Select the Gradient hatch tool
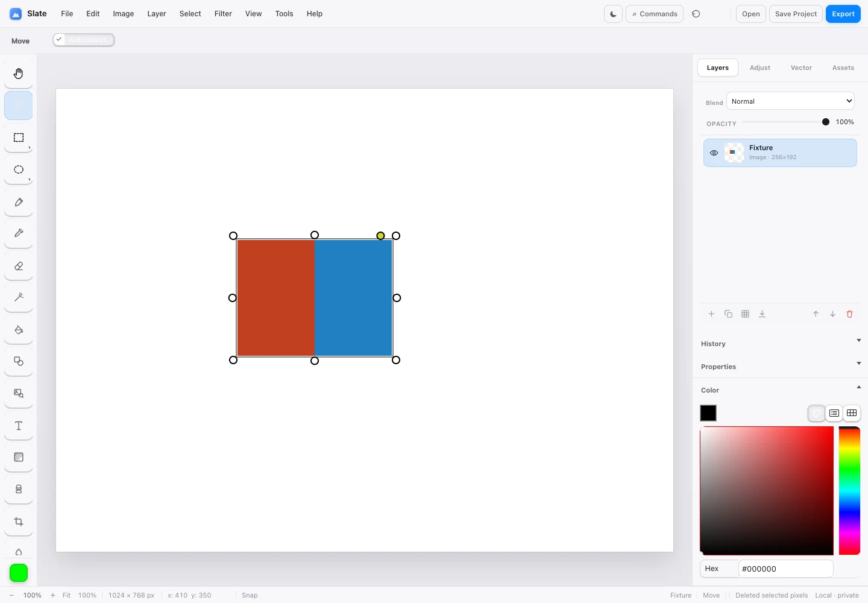 pos(19,457)
